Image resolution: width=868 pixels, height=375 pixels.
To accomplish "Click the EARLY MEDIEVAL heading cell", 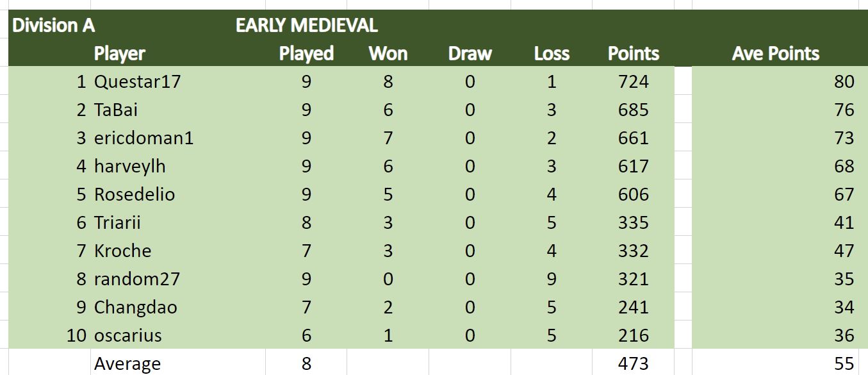I will tap(306, 26).
